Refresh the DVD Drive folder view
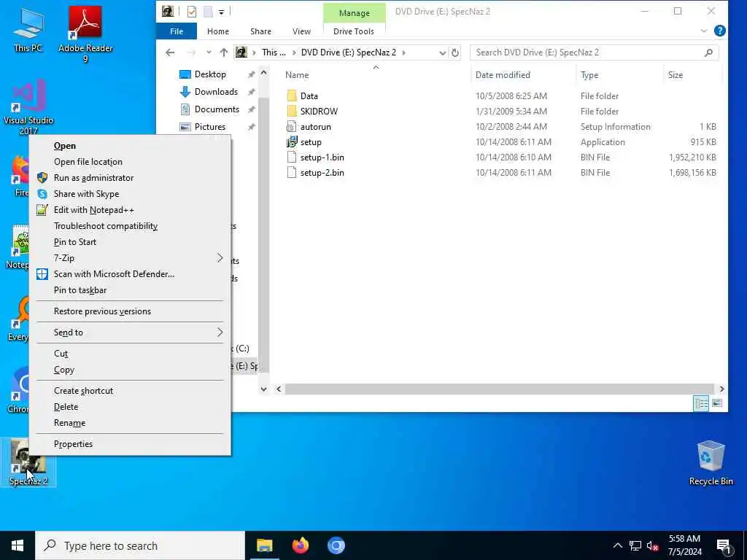The height and width of the screenshot is (560, 747). click(x=455, y=52)
